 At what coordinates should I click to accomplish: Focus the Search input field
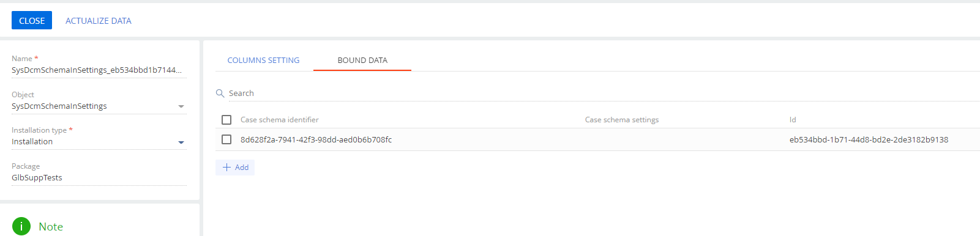(x=603, y=94)
